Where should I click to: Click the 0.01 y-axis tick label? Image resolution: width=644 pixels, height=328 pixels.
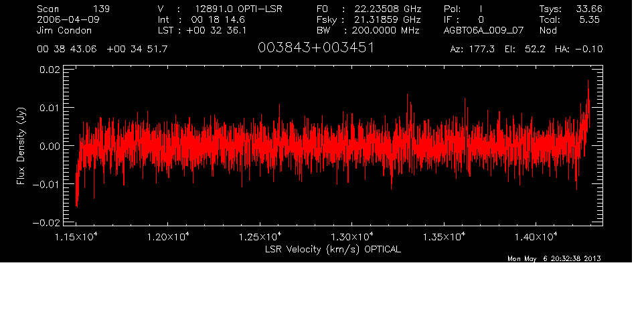click(x=50, y=108)
